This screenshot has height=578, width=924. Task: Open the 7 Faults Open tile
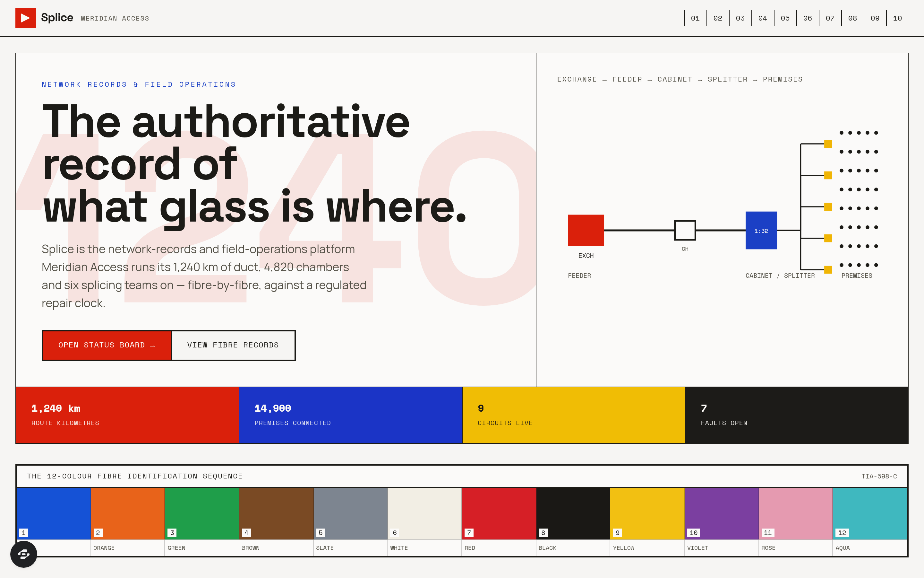[797, 415]
